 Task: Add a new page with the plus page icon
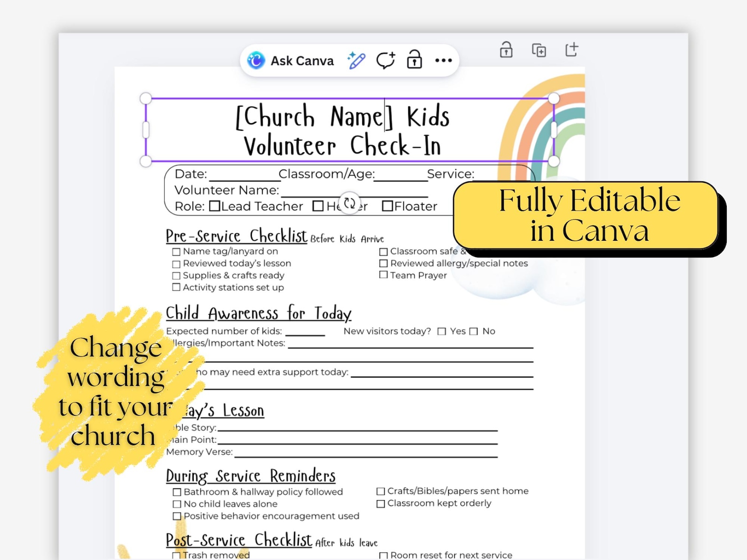coord(572,49)
